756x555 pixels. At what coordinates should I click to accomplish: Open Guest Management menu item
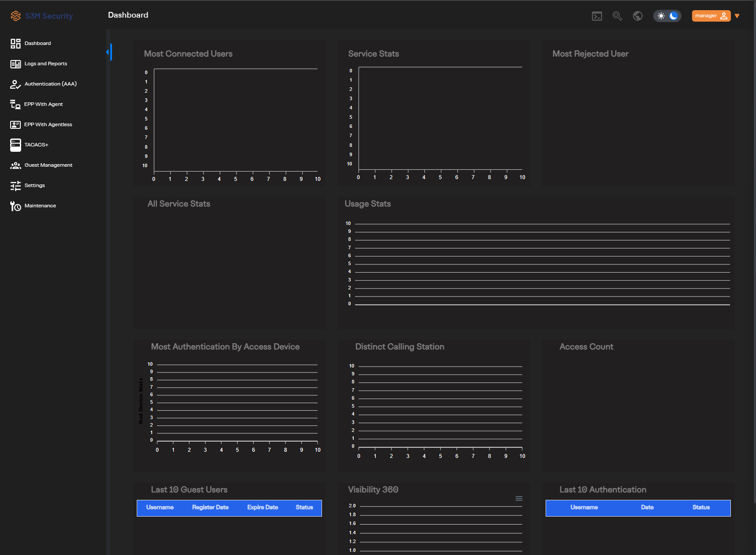(x=49, y=165)
